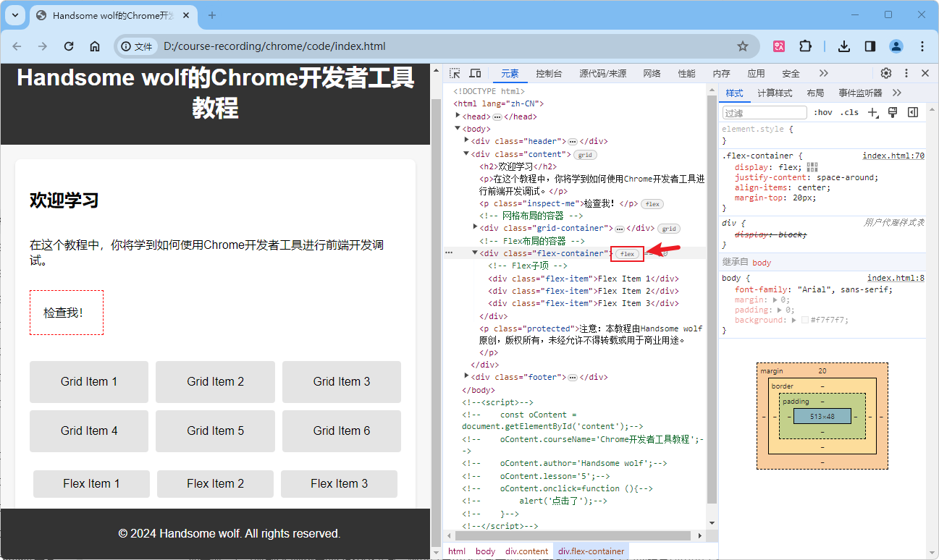Show more sidebar tabs beside 事件监听器

[x=897, y=93]
